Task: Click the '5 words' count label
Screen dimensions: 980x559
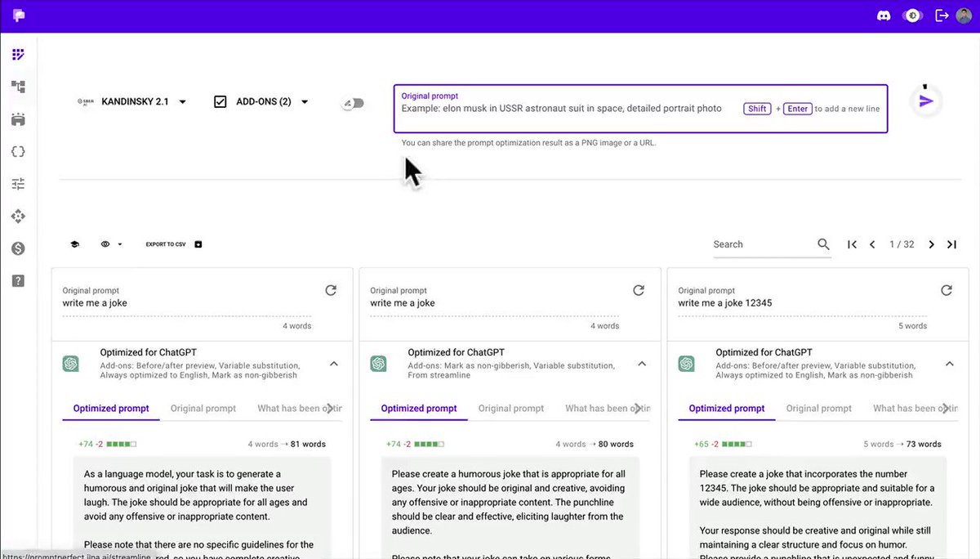Action: point(914,326)
